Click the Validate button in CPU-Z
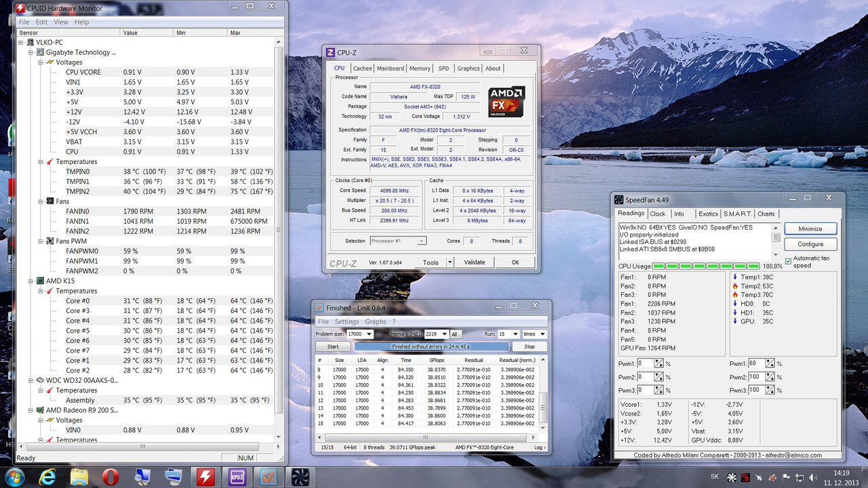The width and height of the screenshot is (868, 488). point(474,262)
